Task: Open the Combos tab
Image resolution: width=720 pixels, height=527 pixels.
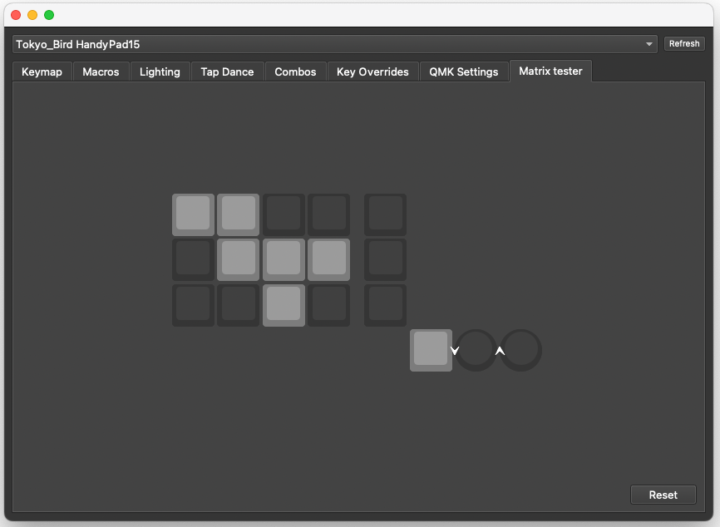Action: (x=295, y=72)
